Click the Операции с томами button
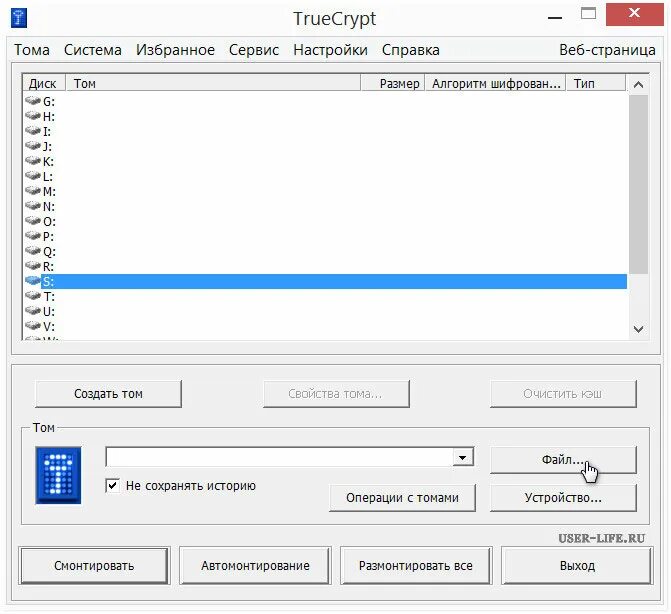Image resolution: width=671 pixels, height=614 pixels. click(x=402, y=498)
